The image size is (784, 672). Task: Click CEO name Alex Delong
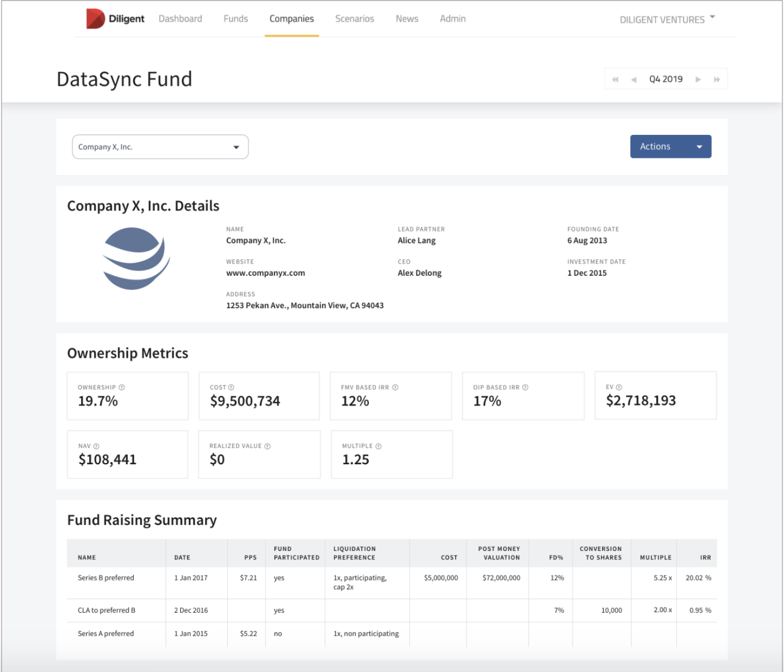point(420,273)
